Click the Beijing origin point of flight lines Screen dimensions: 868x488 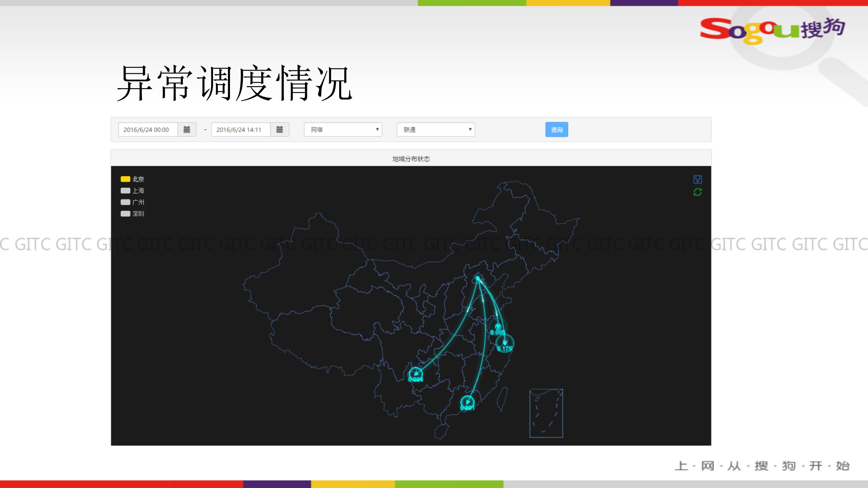click(478, 278)
